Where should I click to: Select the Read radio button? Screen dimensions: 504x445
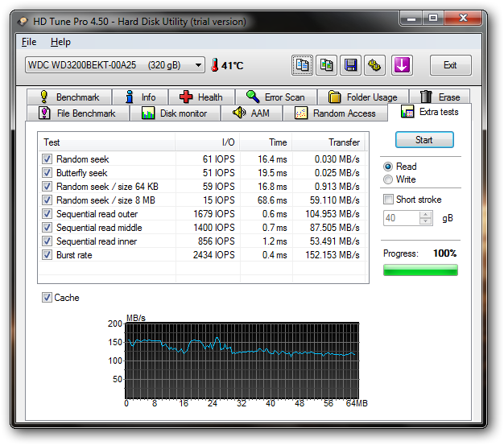(388, 167)
